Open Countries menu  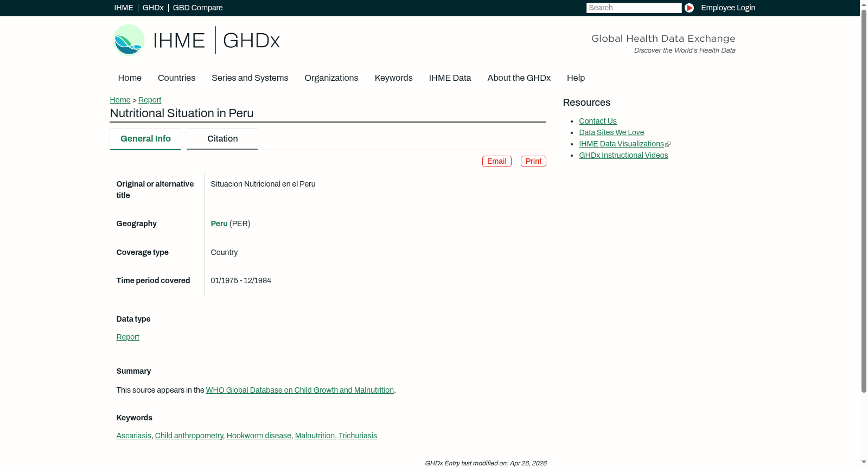[176, 78]
